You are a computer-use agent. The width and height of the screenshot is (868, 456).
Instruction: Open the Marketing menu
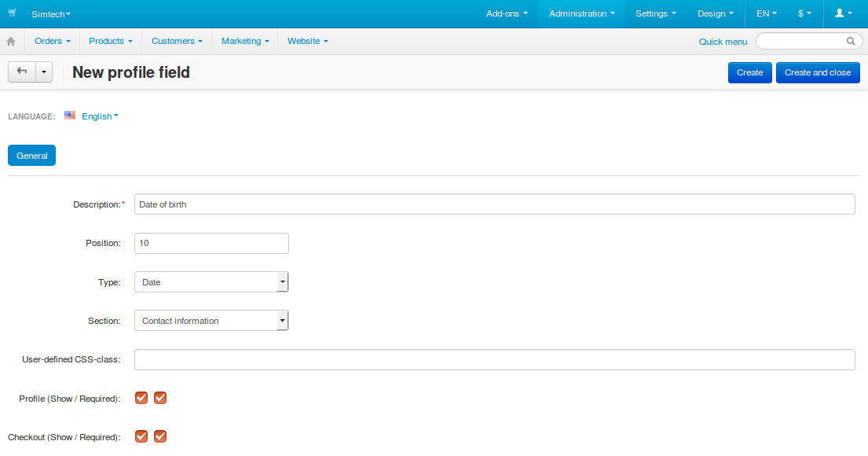(245, 41)
